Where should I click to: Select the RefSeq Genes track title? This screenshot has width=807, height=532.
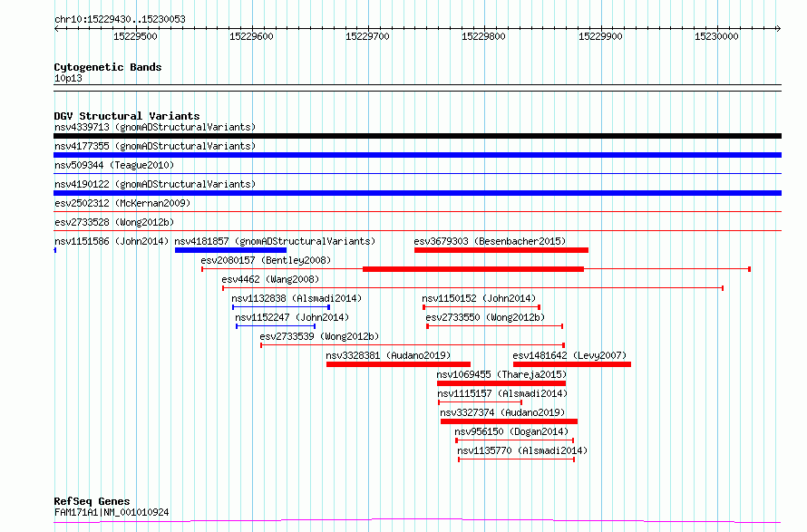[92, 501]
